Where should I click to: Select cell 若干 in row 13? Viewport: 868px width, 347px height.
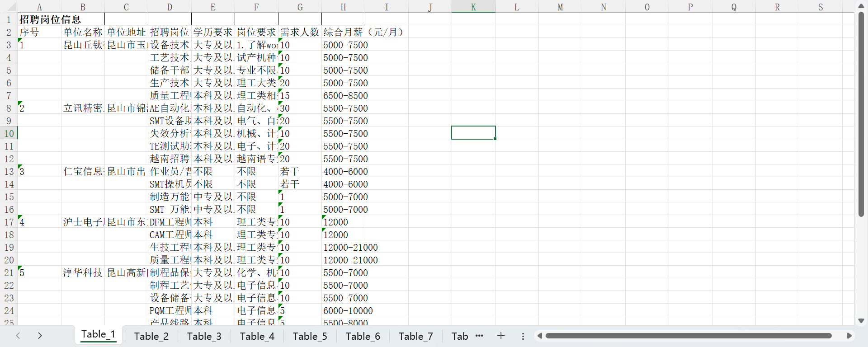[x=300, y=171]
